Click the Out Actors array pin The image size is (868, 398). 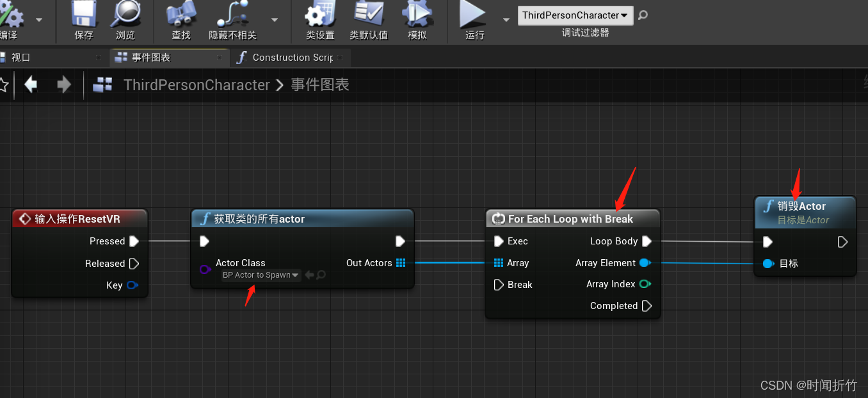[x=401, y=263]
